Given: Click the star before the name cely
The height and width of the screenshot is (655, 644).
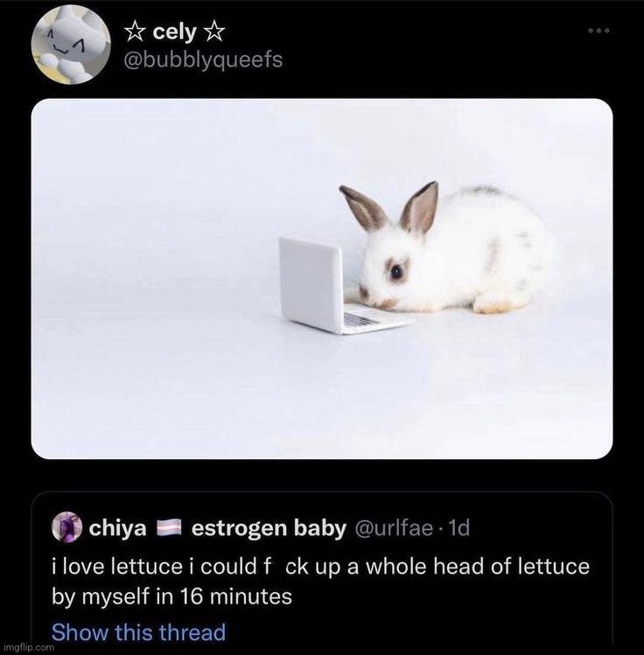Looking at the screenshot, I should (135, 32).
